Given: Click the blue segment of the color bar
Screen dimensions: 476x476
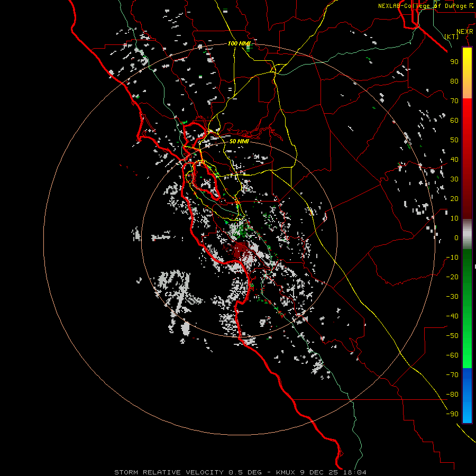Looking at the screenshot, I should tap(467, 396).
